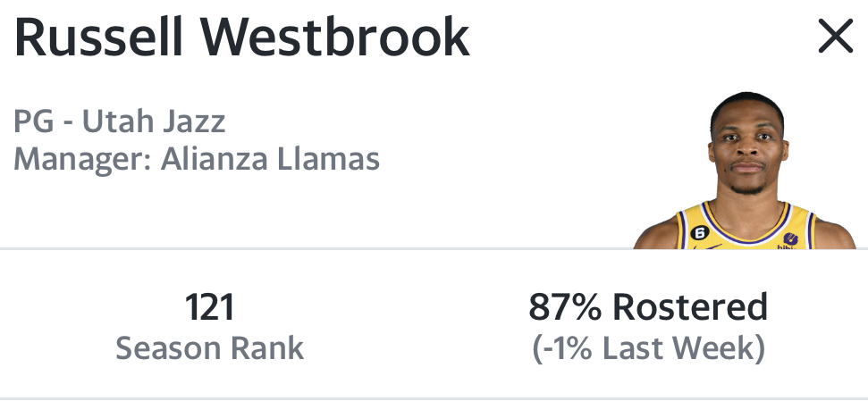This screenshot has height=418, width=868.
Task: Click the Manager: label text
Action: [82, 160]
